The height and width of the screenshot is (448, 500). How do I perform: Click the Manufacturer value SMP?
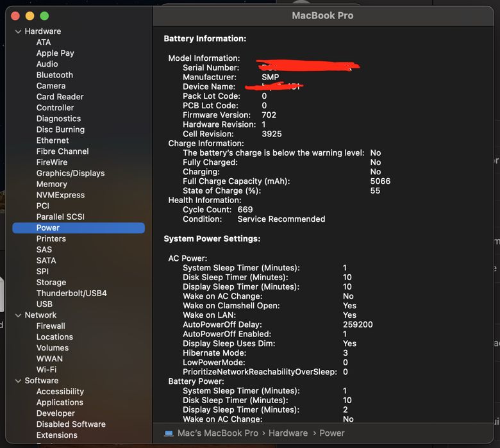tap(271, 77)
